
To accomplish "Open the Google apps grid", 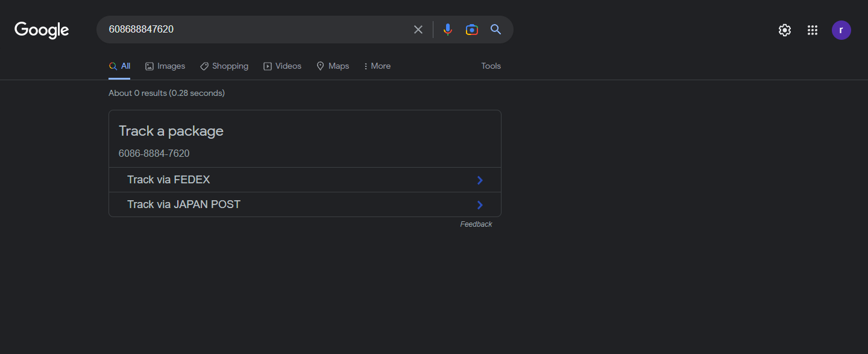I will pyautogui.click(x=813, y=30).
